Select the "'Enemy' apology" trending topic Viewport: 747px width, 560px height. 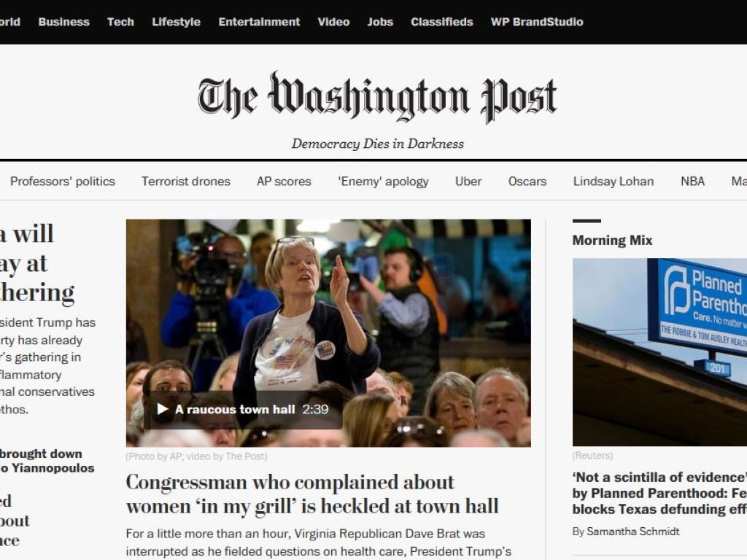(x=383, y=182)
